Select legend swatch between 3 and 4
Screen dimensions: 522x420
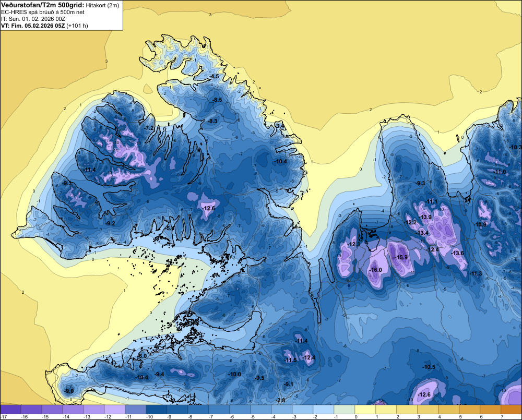coord(428,410)
